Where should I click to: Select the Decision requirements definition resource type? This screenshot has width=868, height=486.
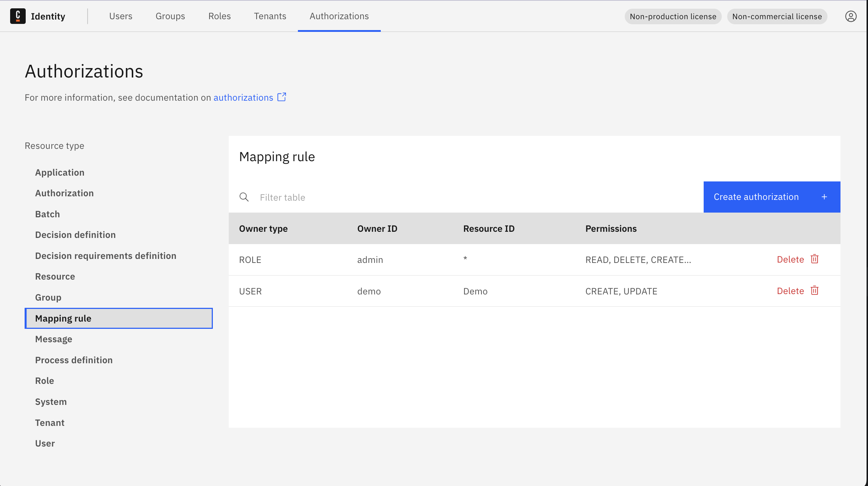point(105,255)
